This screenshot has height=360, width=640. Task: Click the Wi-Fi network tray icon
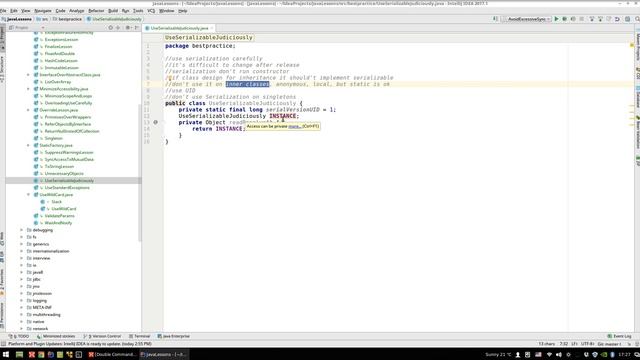coord(549,355)
